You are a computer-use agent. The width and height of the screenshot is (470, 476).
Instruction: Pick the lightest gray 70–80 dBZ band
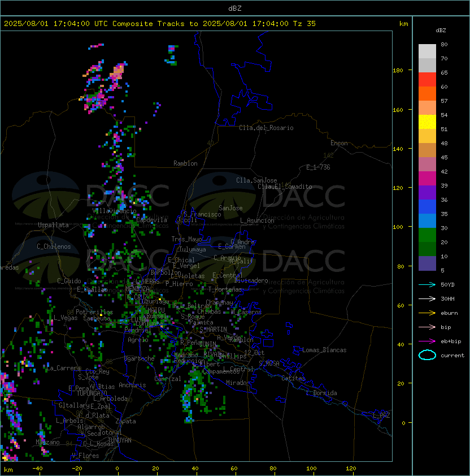[x=427, y=51]
